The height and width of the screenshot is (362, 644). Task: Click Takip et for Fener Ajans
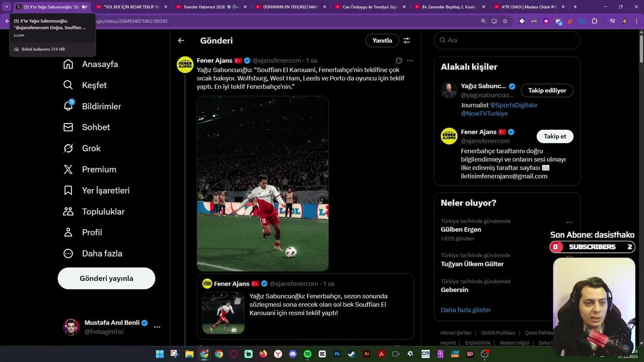pyautogui.click(x=555, y=137)
